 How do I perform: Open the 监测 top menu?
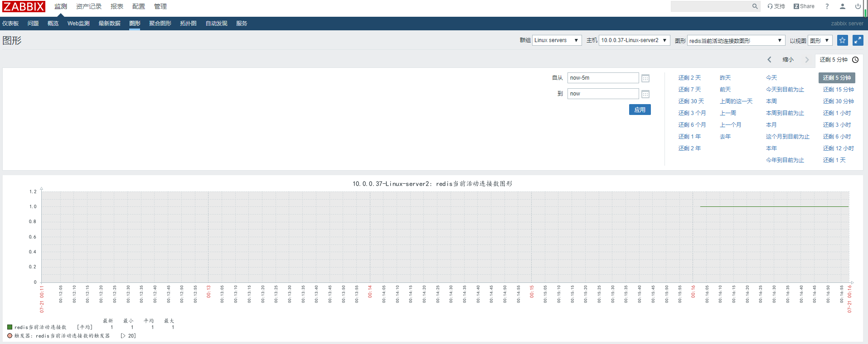(x=61, y=6)
